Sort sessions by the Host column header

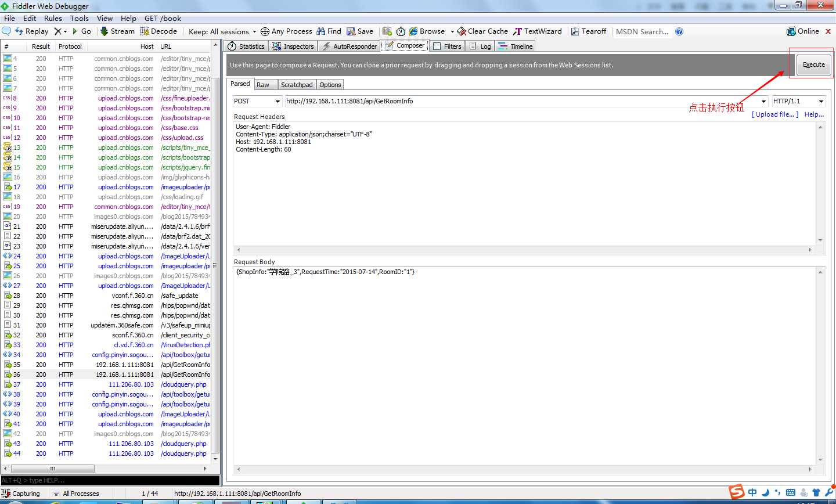(x=122, y=46)
